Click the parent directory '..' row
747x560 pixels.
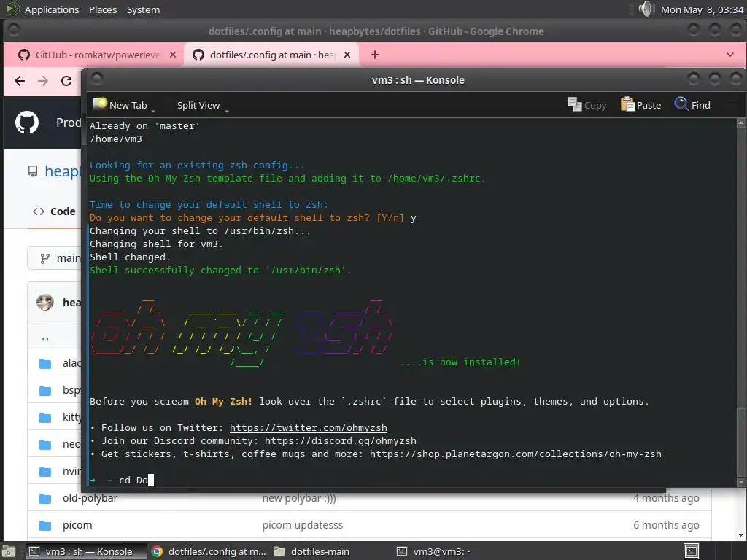(45, 337)
